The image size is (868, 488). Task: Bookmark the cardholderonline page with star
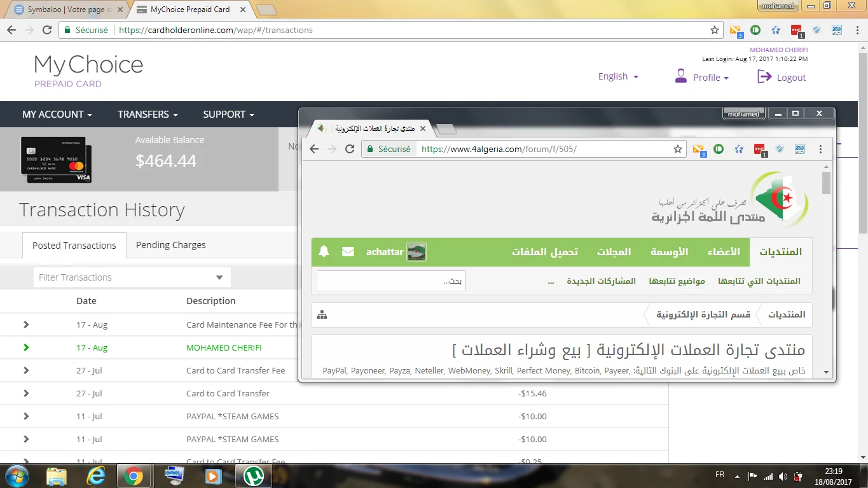pyautogui.click(x=715, y=30)
